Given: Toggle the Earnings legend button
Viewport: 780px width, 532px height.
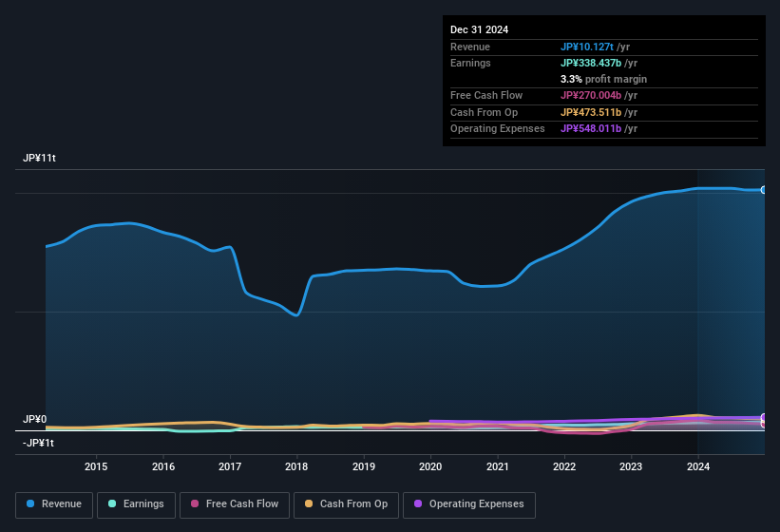Looking at the screenshot, I should (136, 505).
